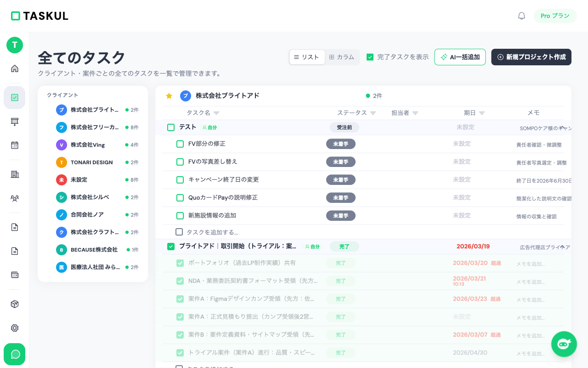Open the package box icon in sidebar

(x=15, y=304)
